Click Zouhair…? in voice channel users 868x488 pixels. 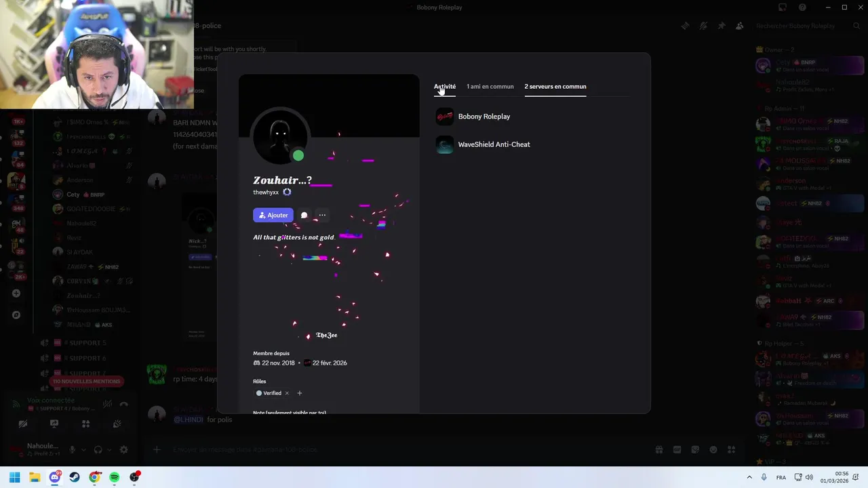point(84,296)
